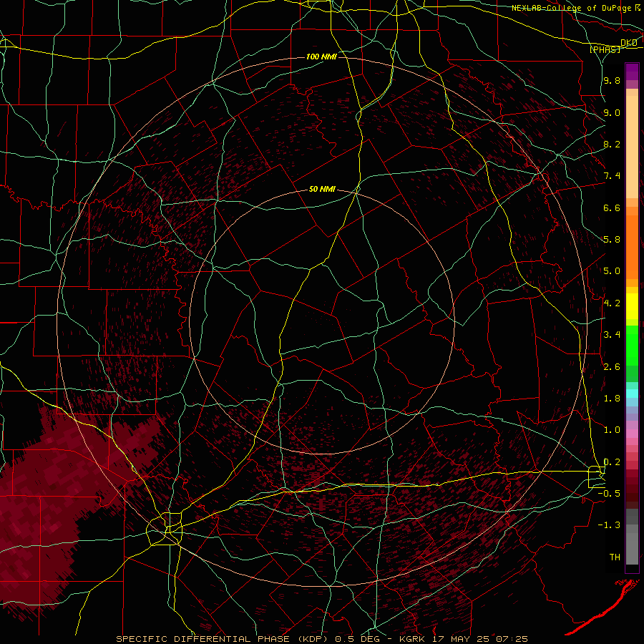Click the KGRK radar site identifier

pyautogui.click(x=411, y=639)
